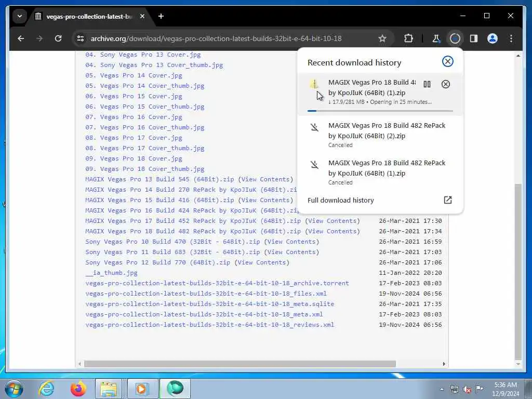Bookmark this page with the star icon
Viewport: 532px width, 399px height.
point(382,38)
